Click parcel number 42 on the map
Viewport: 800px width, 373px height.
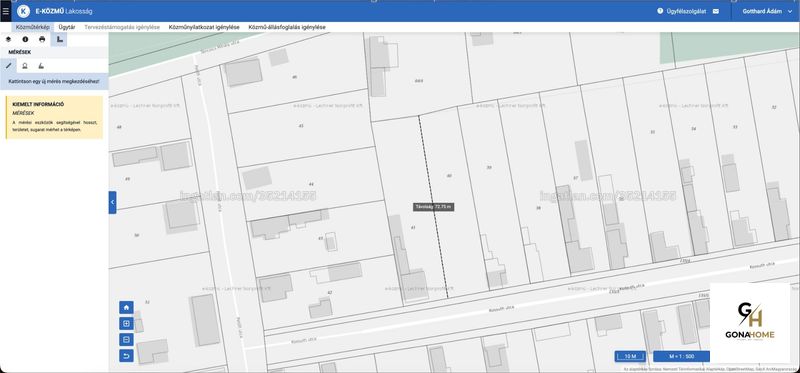(x=330, y=292)
